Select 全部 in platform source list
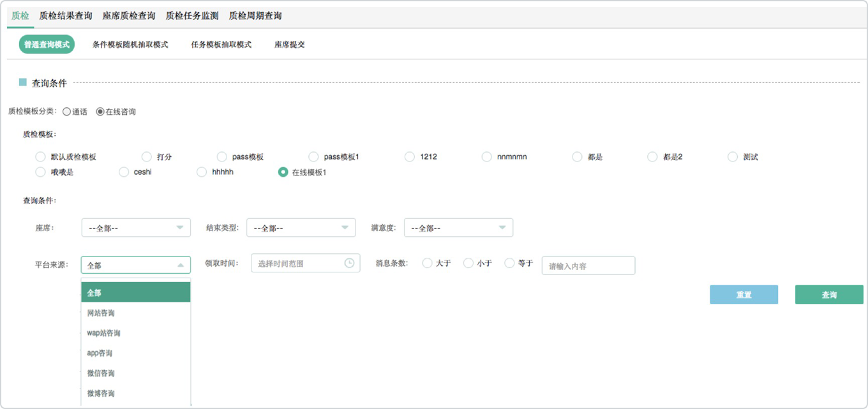This screenshot has width=868, height=409. pyautogui.click(x=136, y=292)
